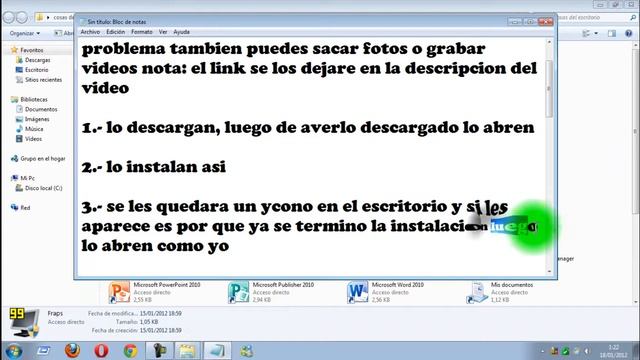The width and height of the screenshot is (640, 360).
Task: Select Mis documentos shortcut icon
Action: point(477,292)
